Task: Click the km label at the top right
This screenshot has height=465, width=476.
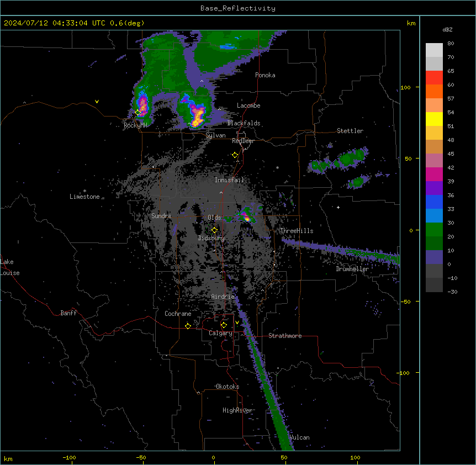Action: [411, 23]
